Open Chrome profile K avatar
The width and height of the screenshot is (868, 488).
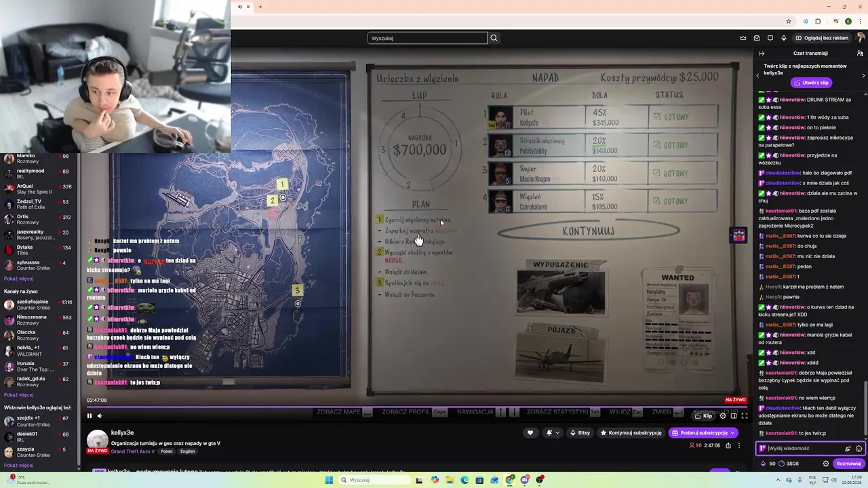tap(848, 21)
